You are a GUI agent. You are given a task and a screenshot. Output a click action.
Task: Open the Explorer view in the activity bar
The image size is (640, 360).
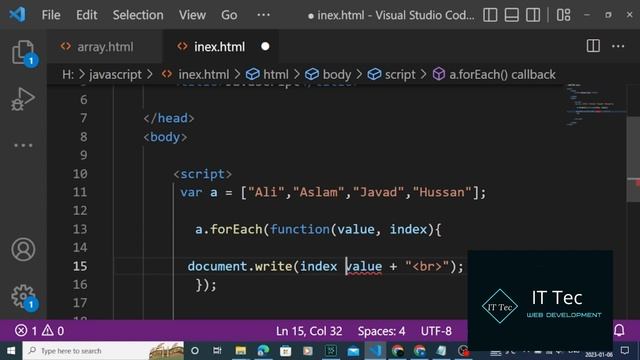click(x=23, y=52)
